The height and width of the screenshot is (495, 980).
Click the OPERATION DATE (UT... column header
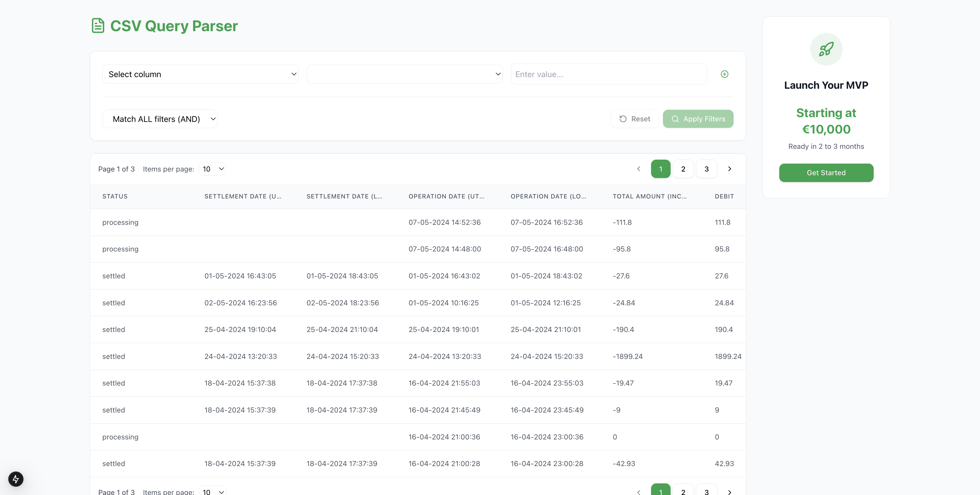tap(446, 196)
